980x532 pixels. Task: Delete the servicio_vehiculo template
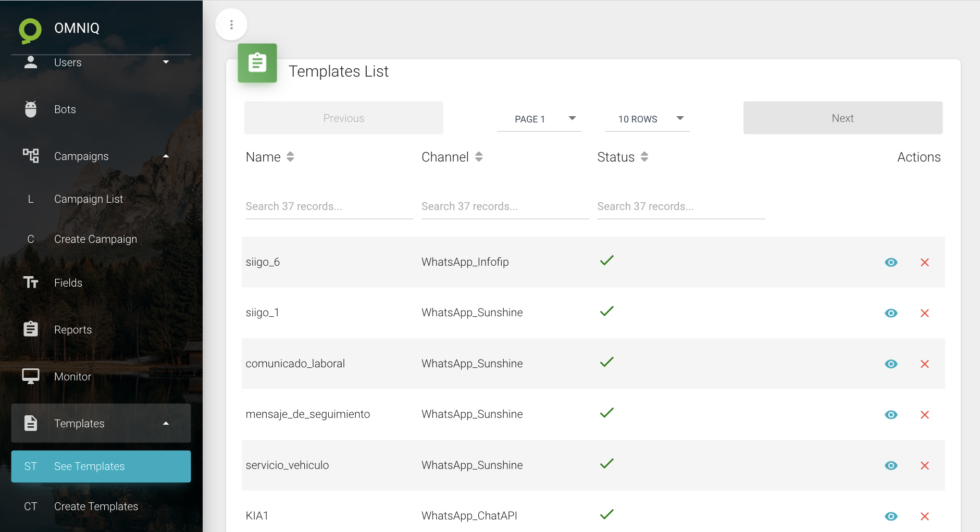coord(924,466)
